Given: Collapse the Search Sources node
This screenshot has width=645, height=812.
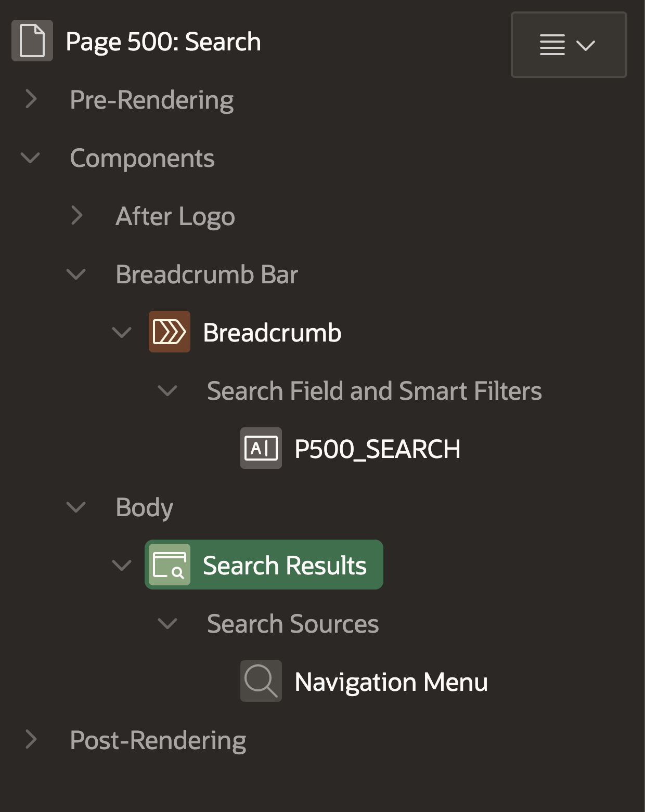Looking at the screenshot, I should pyautogui.click(x=167, y=623).
